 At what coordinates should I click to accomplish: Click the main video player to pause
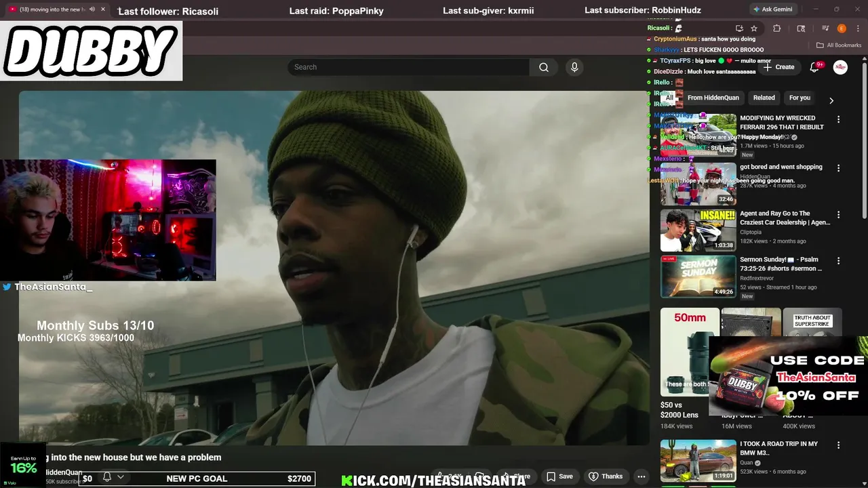point(334,268)
